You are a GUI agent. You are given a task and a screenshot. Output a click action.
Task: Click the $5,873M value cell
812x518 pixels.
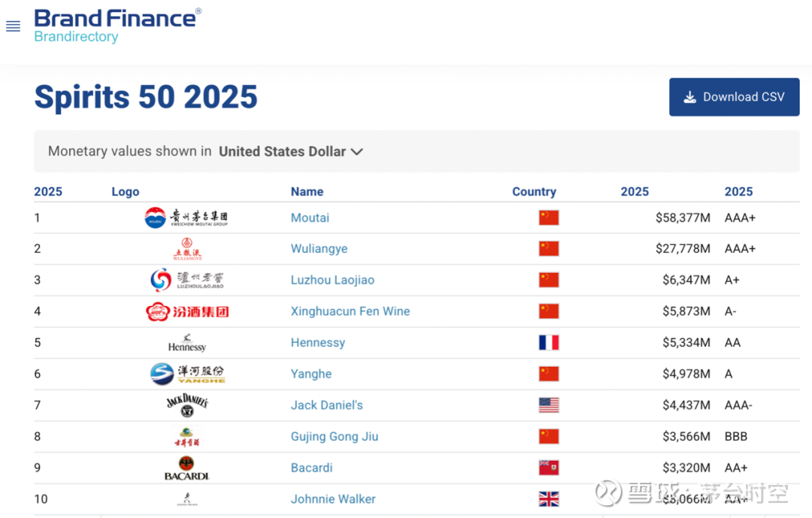[x=686, y=311]
